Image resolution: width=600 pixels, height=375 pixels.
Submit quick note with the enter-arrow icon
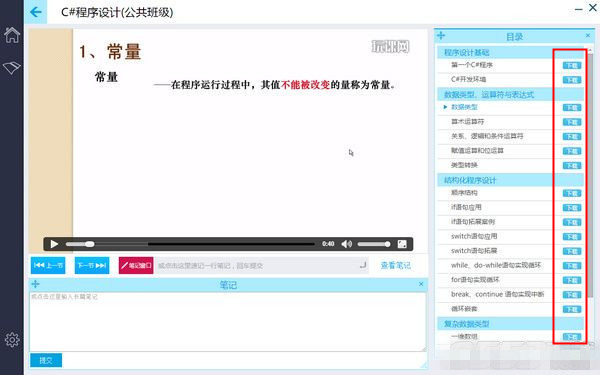[363, 265]
